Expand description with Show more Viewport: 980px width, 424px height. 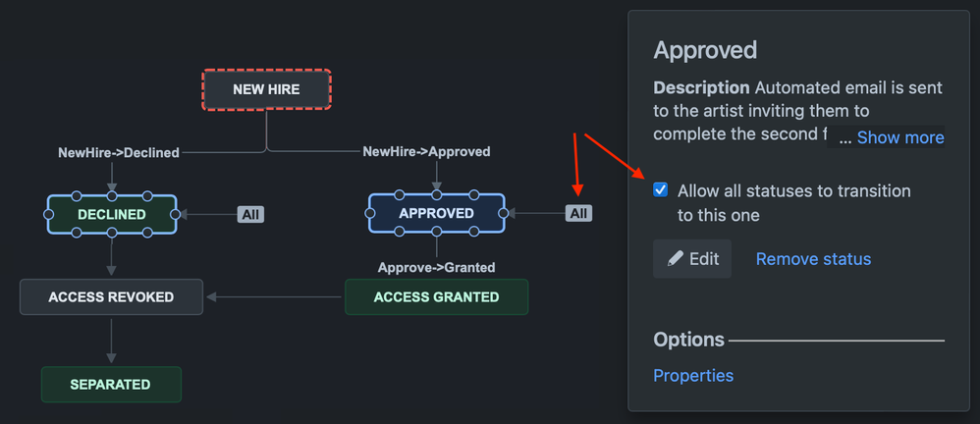pos(900,137)
